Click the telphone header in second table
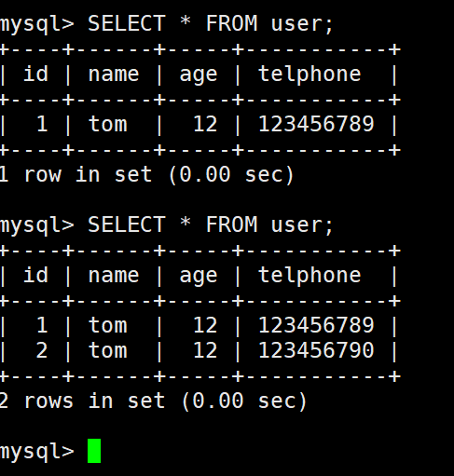 (x=310, y=276)
